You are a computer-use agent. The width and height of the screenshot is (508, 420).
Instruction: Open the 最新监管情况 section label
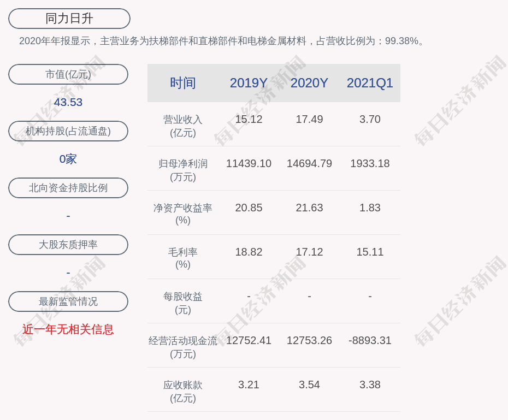pos(68,301)
